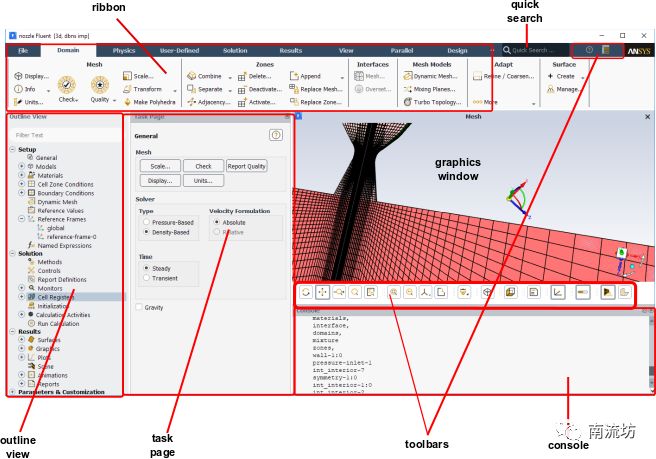Image resolution: width=656 pixels, height=459 pixels.
Task: Click the mesh Quality icon in ribbon
Action: (99, 87)
